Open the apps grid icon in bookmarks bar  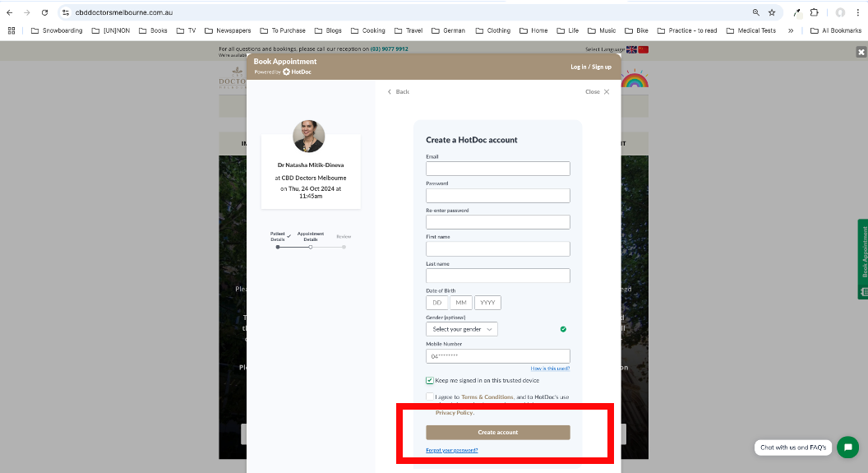pos(11,30)
